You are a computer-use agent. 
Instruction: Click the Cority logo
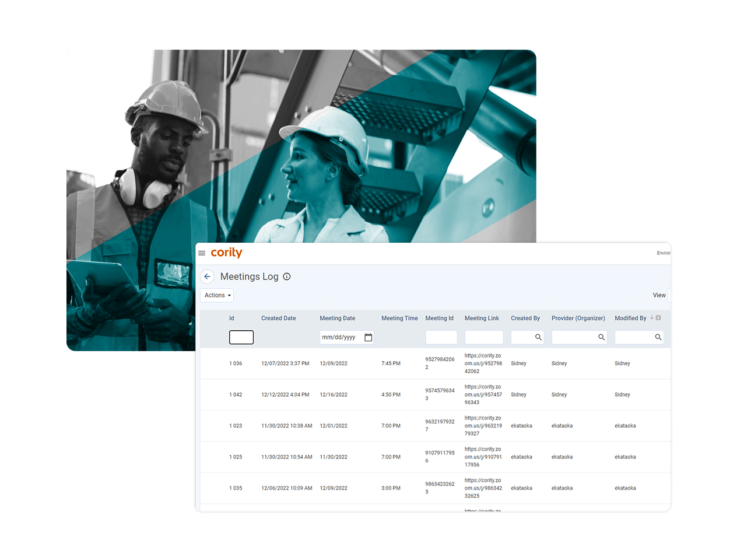[226, 253]
